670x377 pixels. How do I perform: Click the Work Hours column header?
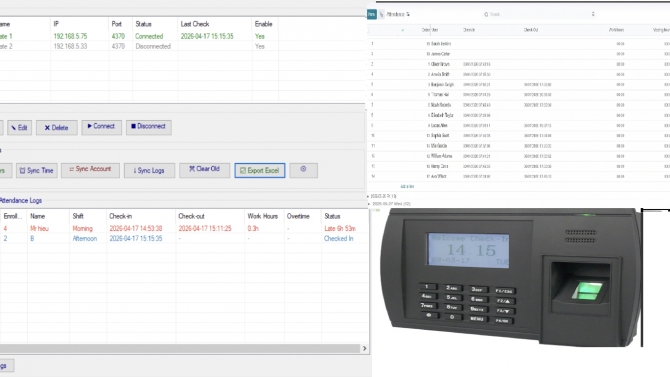click(262, 216)
